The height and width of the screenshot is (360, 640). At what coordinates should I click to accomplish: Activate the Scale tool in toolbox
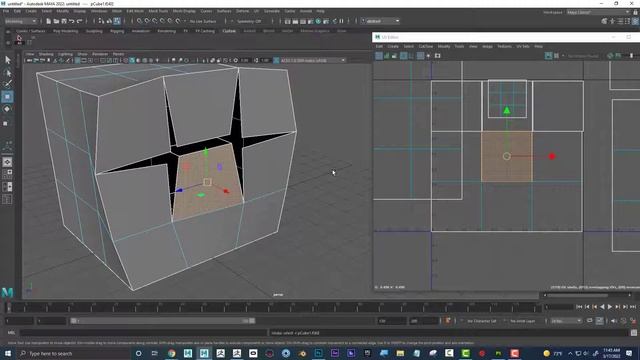(x=6, y=123)
